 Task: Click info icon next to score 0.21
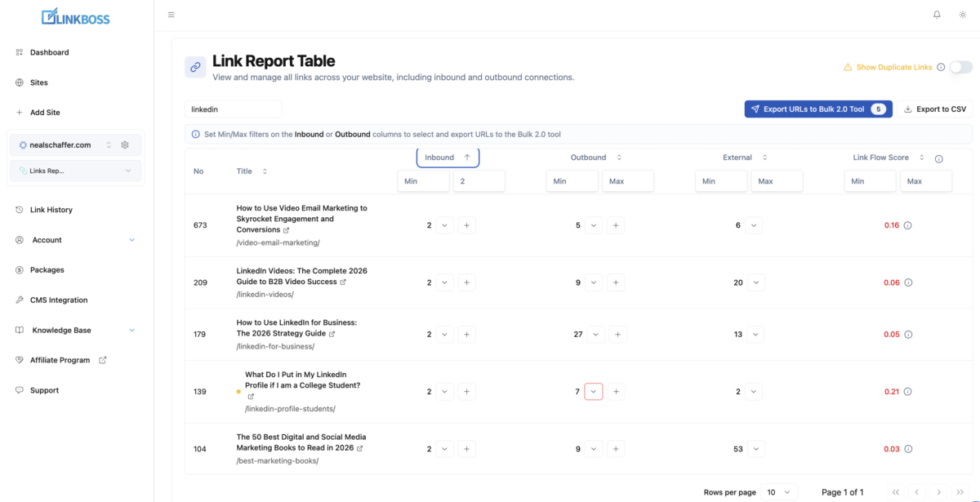pos(908,392)
